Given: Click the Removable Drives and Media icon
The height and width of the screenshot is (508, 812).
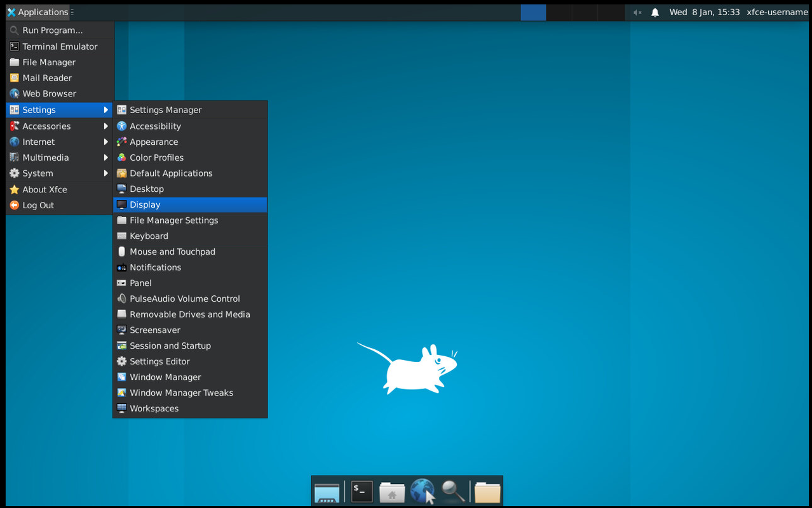Looking at the screenshot, I should pyautogui.click(x=122, y=314).
